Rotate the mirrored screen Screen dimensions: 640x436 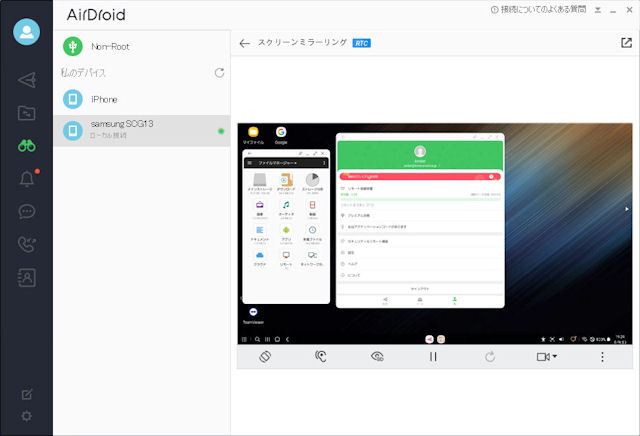coord(265,357)
